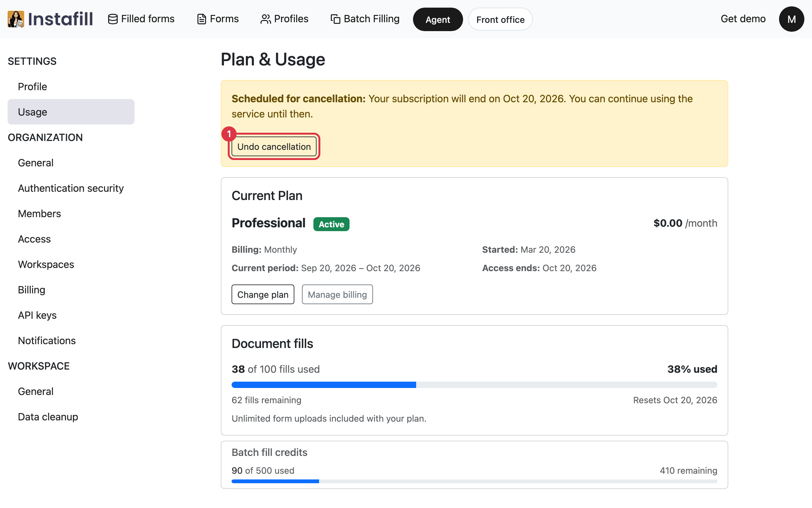
Task: Click the '$0.00 /month' price text
Action: tap(685, 223)
